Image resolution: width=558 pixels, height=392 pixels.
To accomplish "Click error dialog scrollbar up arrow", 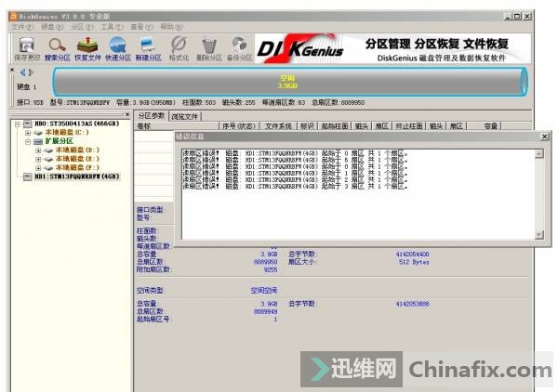I will pos(539,154).
